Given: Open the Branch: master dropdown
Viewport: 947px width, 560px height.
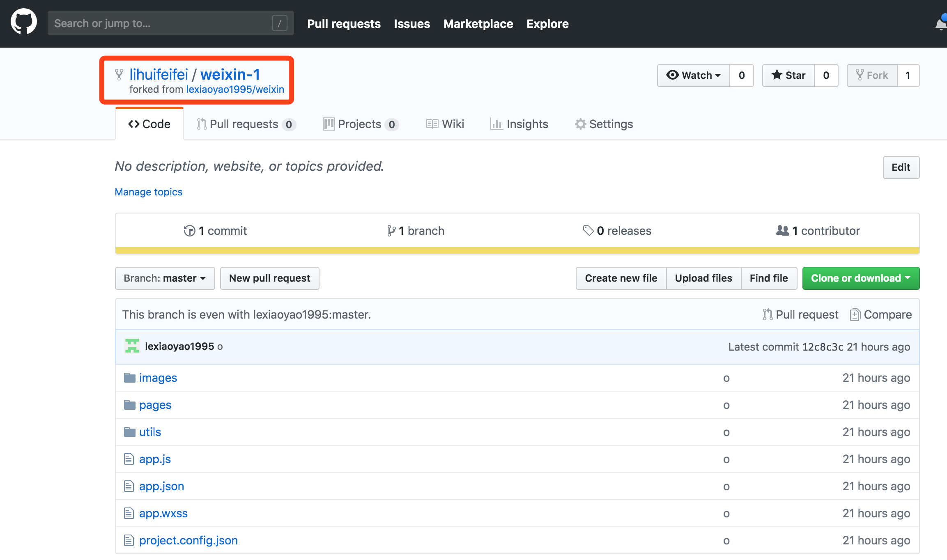Looking at the screenshot, I should 165,278.
